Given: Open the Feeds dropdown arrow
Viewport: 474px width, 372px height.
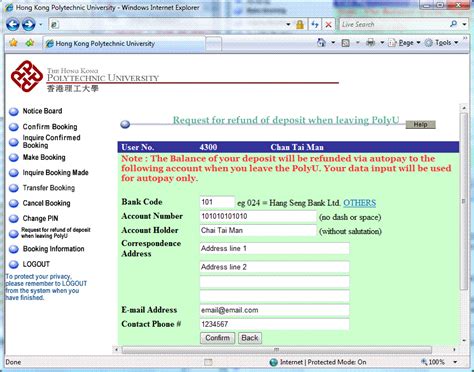Looking at the screenshot, I should tap(357, 43).
